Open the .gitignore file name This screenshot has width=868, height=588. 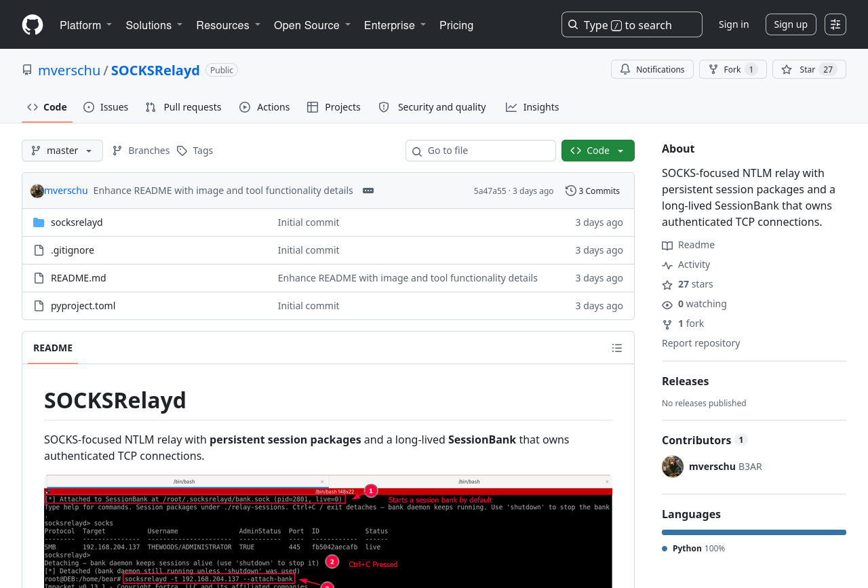tap(73, 250)
